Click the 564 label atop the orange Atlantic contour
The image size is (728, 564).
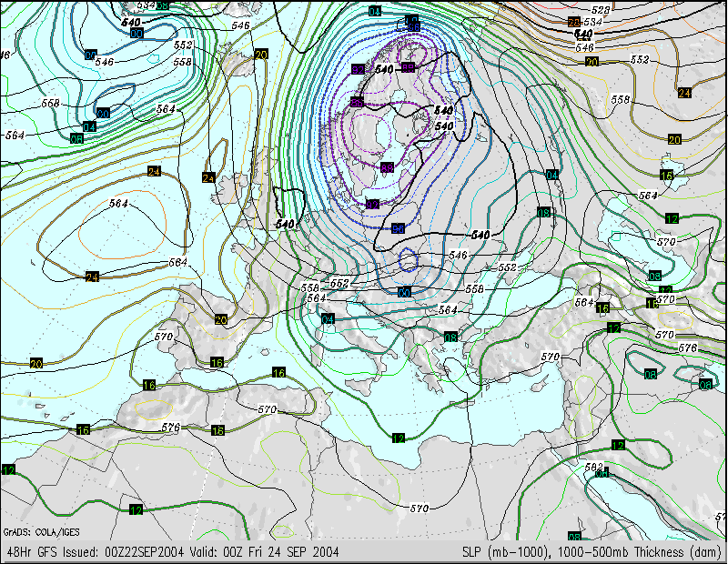pos(118,203)
